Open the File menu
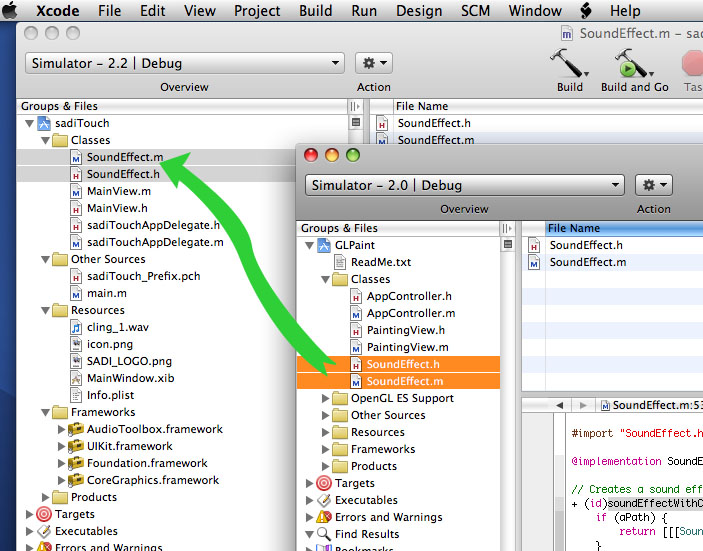The image size is (703, 551). 109,10
